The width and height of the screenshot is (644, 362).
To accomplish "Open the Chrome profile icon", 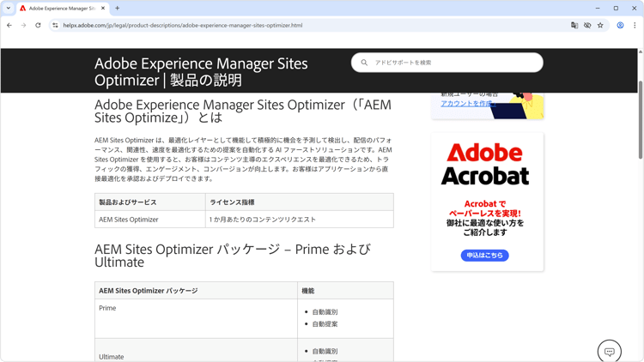I will [620, 25].
